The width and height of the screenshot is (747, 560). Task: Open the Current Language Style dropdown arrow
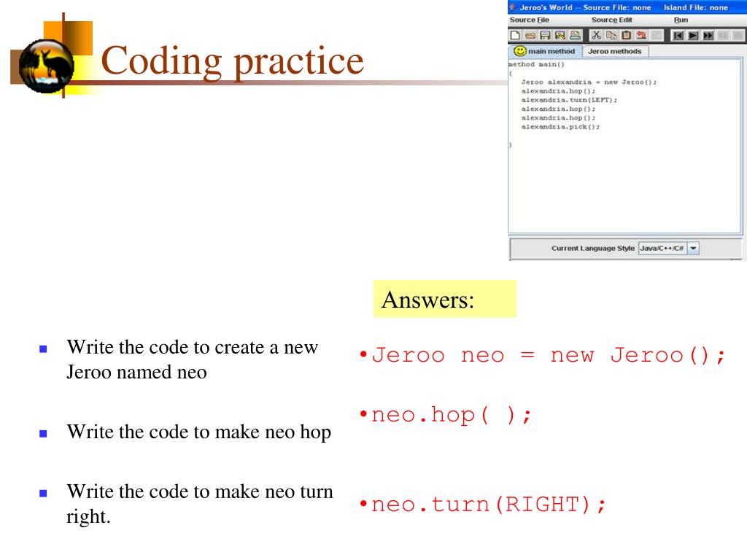point(693,248)
